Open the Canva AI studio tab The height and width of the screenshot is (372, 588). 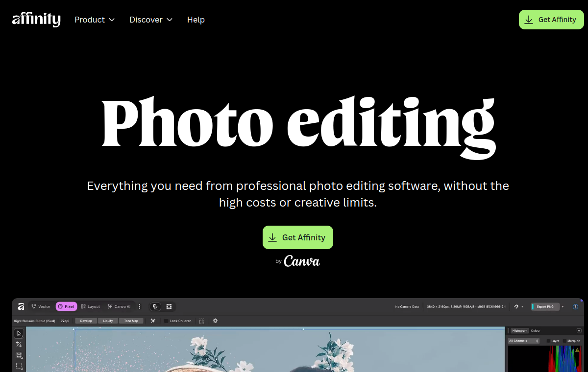119,306
